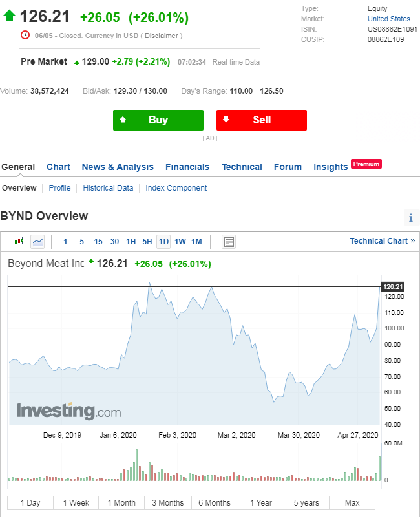The image size is (420, 523).
Task: Select the 15 minute interval
Action: [98, 242]
